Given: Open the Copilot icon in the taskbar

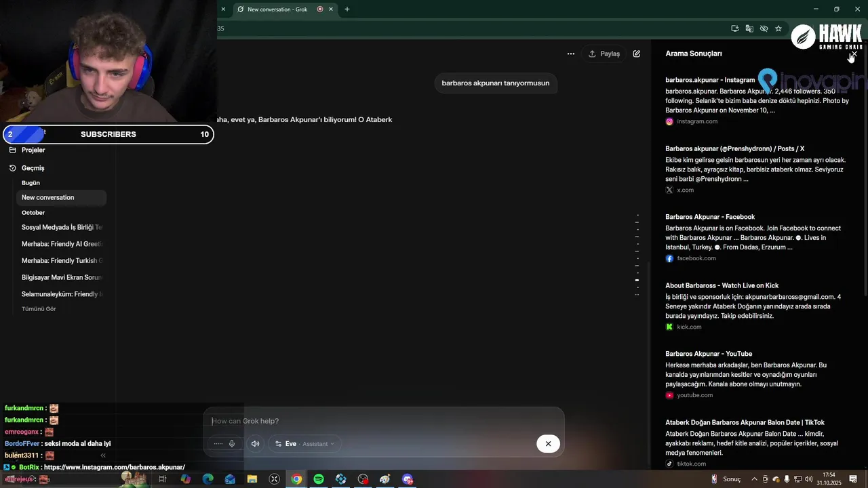Looking at the screenshot, I should click(x=186, y=479).
